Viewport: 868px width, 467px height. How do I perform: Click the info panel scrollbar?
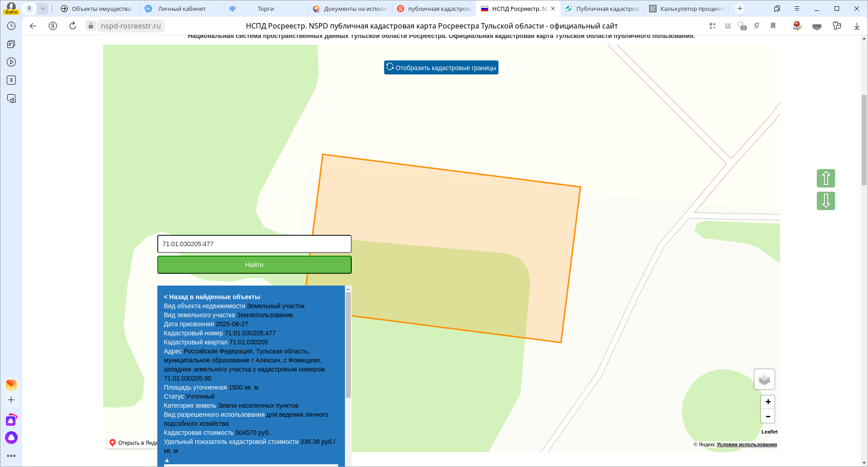pos(348,344)
